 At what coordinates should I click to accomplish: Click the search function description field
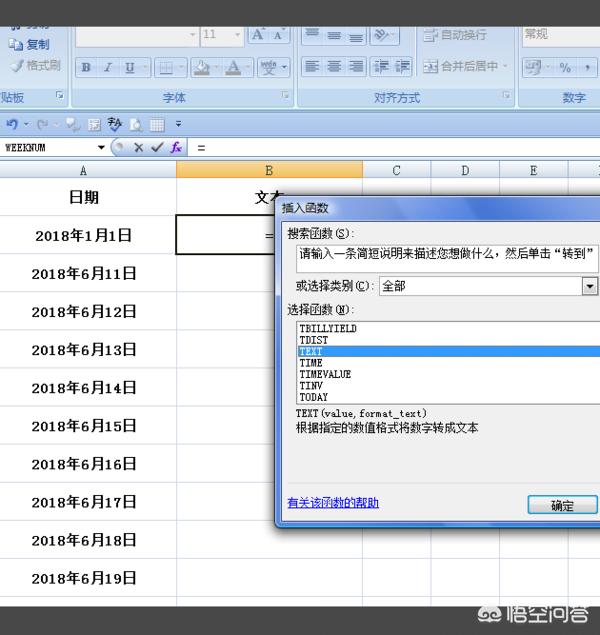[445, 254]
